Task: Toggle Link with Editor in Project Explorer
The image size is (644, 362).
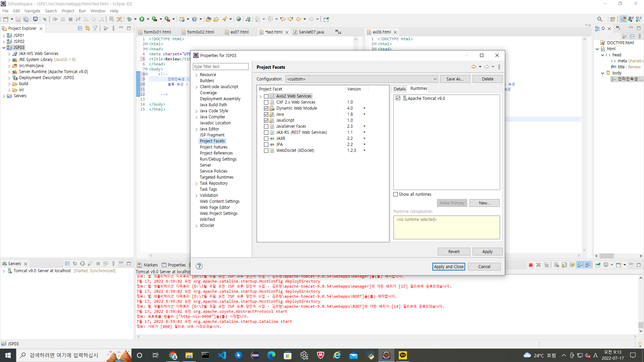Action: point(88,28)
